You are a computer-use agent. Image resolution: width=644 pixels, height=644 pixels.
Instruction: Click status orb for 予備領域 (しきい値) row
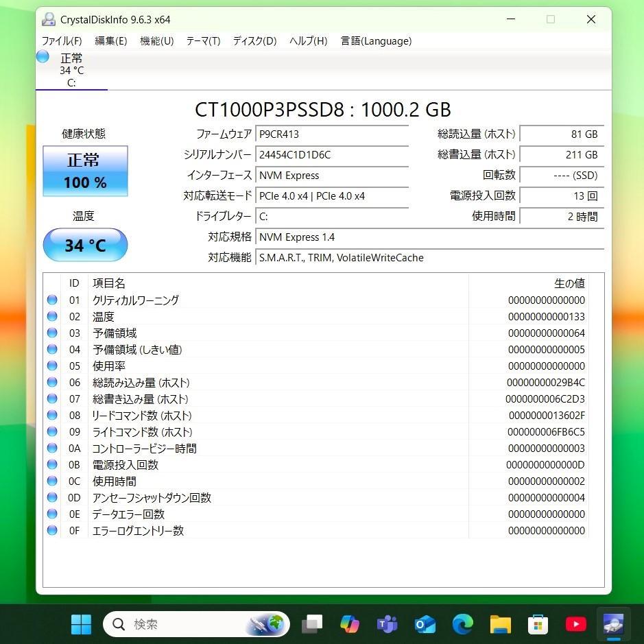click(52, 349)
